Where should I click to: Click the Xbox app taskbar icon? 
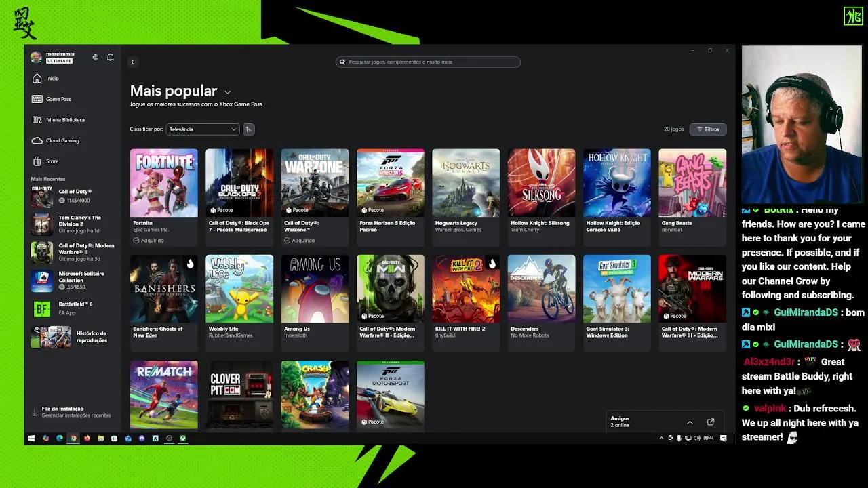(183, 439)
